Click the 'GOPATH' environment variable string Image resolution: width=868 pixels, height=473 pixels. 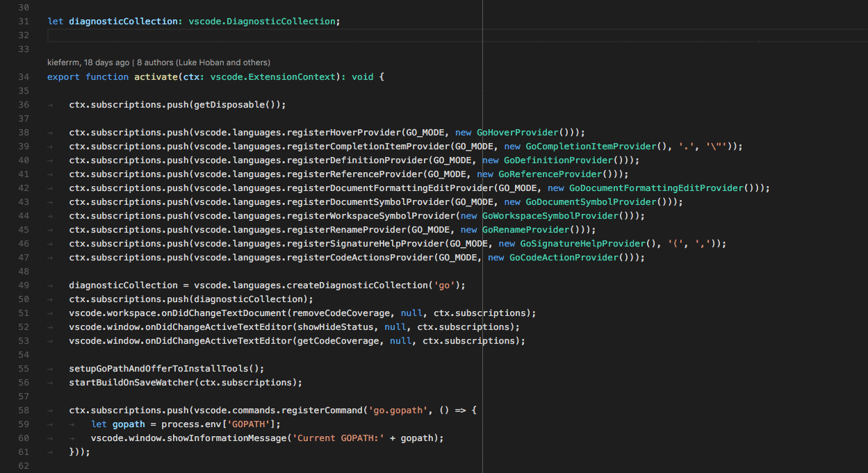point(248,424)
